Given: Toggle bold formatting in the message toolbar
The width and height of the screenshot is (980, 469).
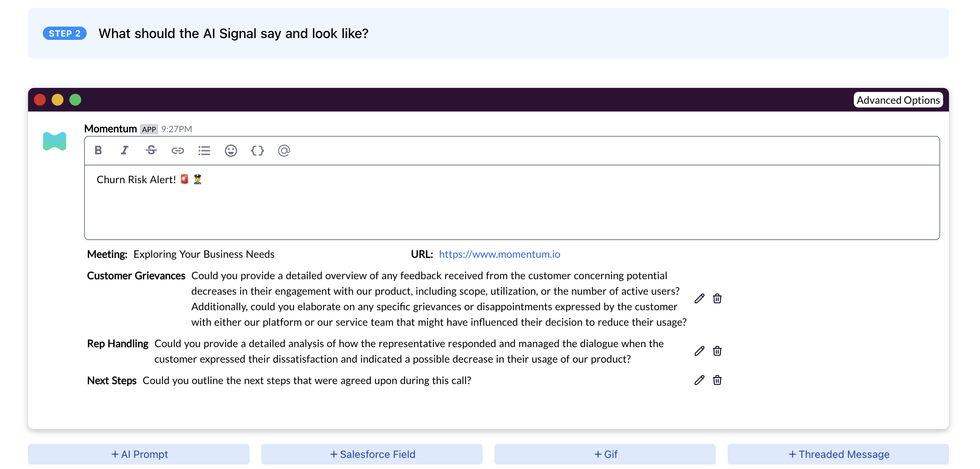Looking at the screenshot, I should [98, 151].
